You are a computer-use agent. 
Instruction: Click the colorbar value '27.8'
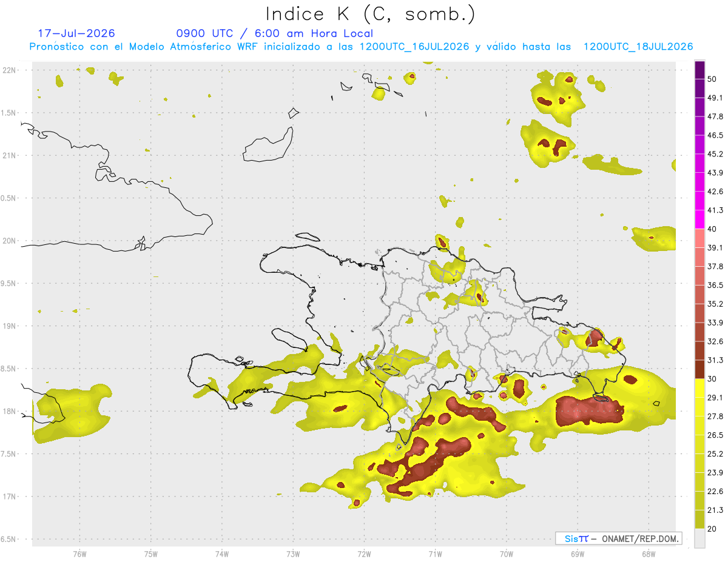pos(715,416)
